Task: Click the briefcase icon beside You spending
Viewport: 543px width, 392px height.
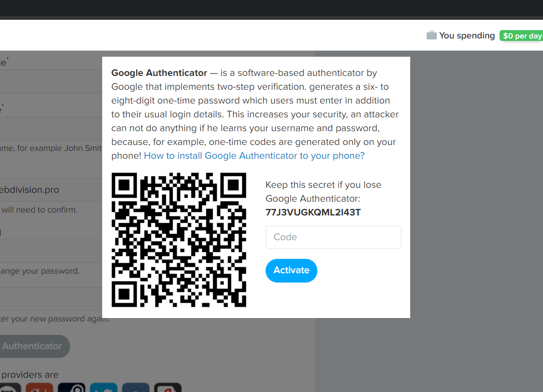Action: click(431, 36)
